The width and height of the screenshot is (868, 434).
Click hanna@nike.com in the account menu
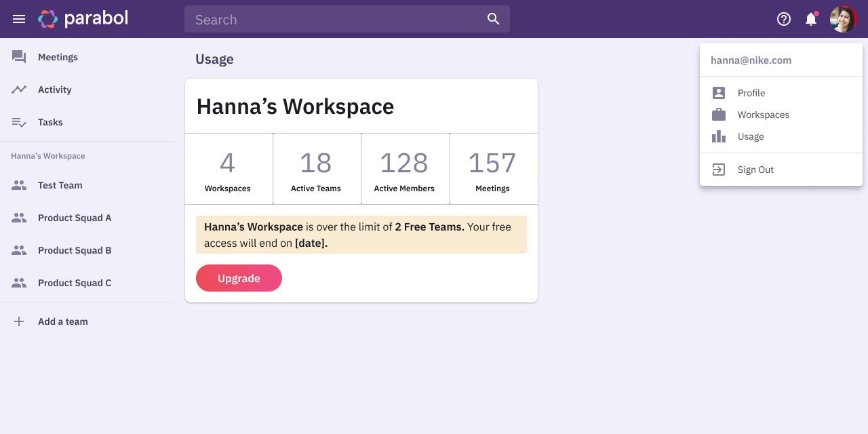pos(751,60)
